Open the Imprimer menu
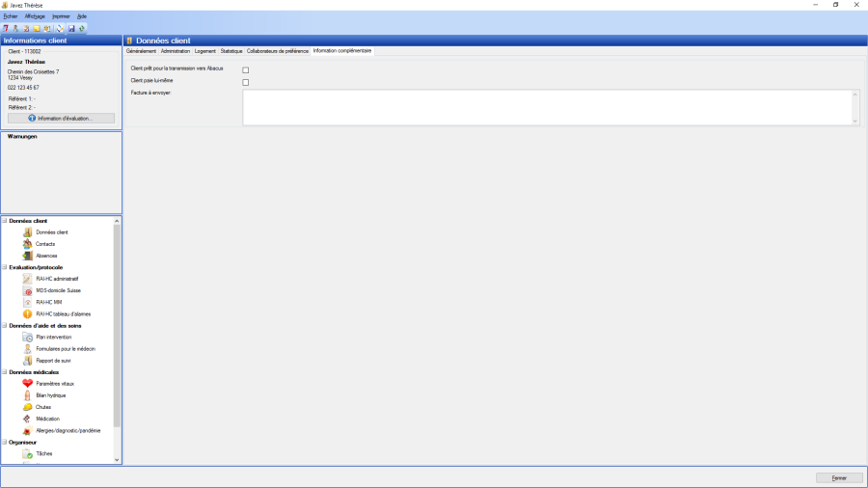The height and width of the screenshot is (488, 868). 61,16
